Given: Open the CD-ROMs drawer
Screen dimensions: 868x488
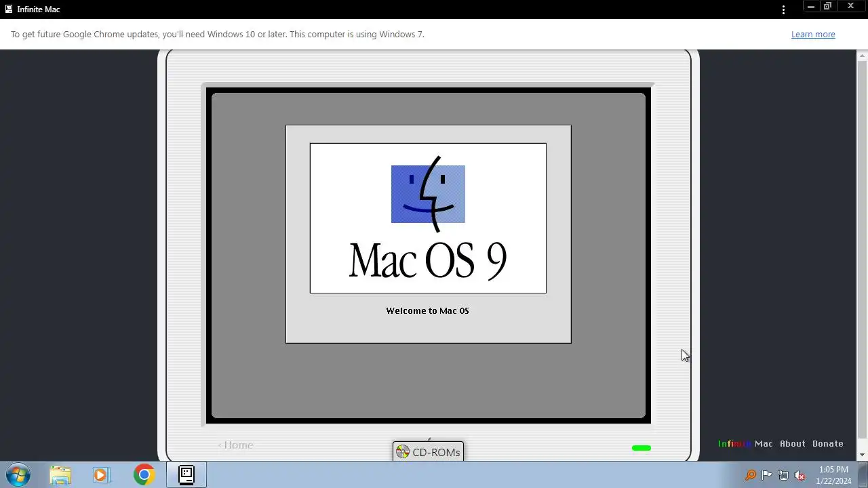Looking at the screenshot, I should coord(428,452).
